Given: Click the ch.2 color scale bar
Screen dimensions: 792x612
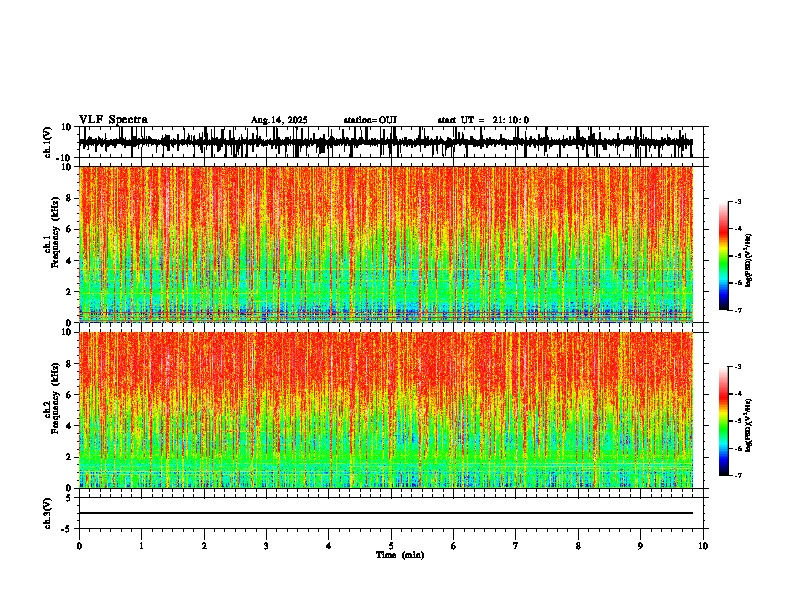Looking at the screenshot, I should [x=724, y=421].
